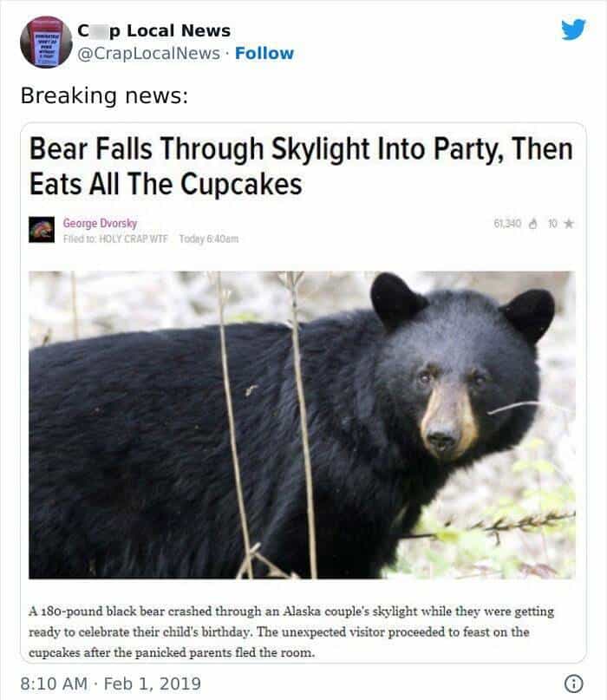Follow the Crap Local News account
The image size is (607, 700).
tap(264, 53)
